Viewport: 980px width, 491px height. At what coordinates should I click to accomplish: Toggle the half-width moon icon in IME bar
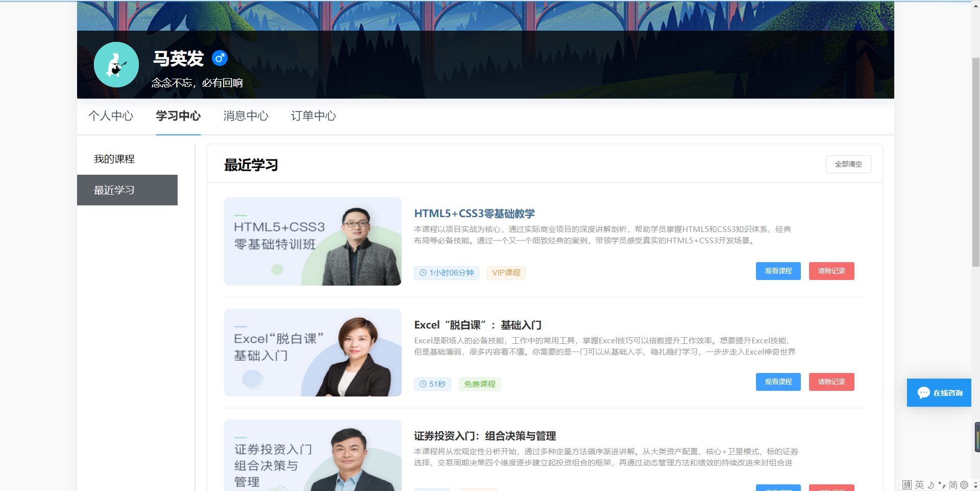pos(931,485)
